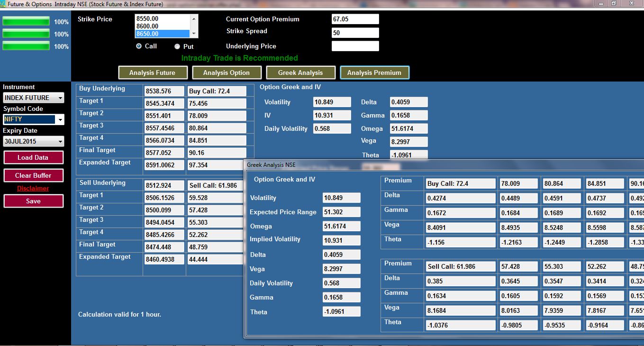Click the Strike Price list's down scroll arrow
This screenshot has height=346, width=644.
click(x=194, y=34)
